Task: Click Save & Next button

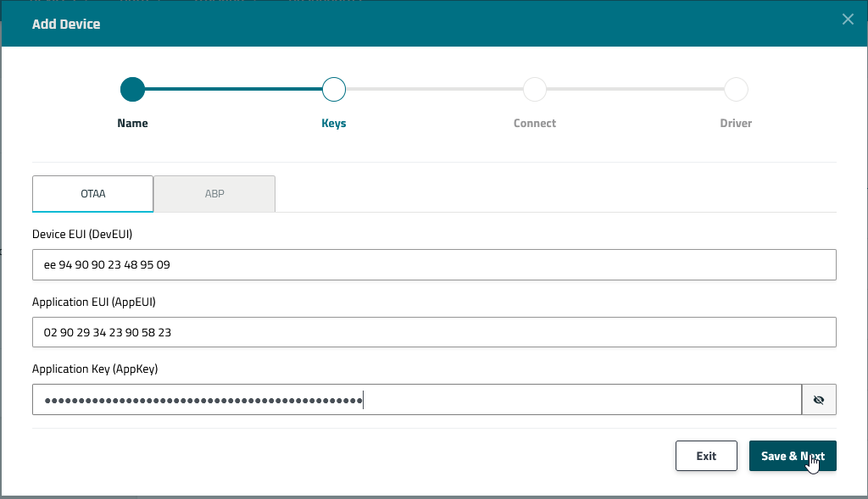Action: (793, 456)
